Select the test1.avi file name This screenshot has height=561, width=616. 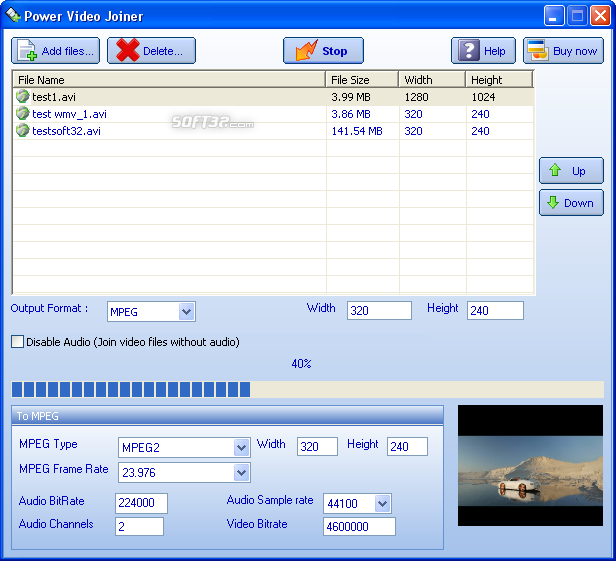[54, 97]
